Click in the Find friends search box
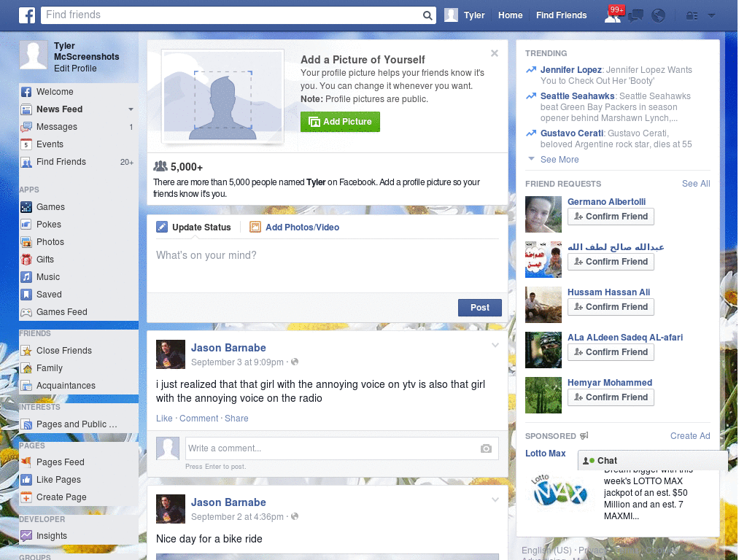 pyautogui.click(x=231, y=15)
